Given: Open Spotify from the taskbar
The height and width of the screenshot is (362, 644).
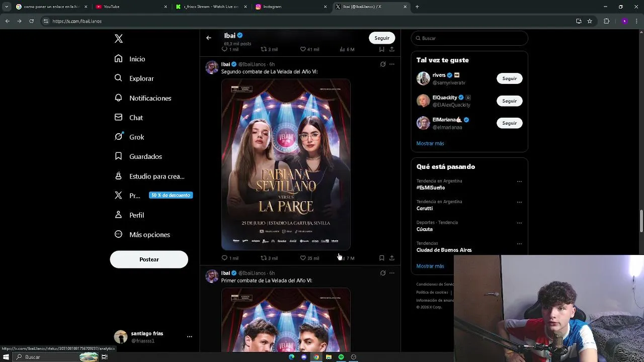Looking at the screenshot, I should click(341, 357).
